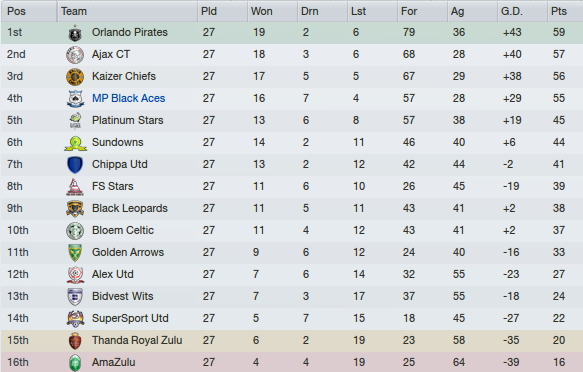Viewport: 583px width, 372px height.
Task: Click the Orlando Pirates club crest
Action: 75,33
